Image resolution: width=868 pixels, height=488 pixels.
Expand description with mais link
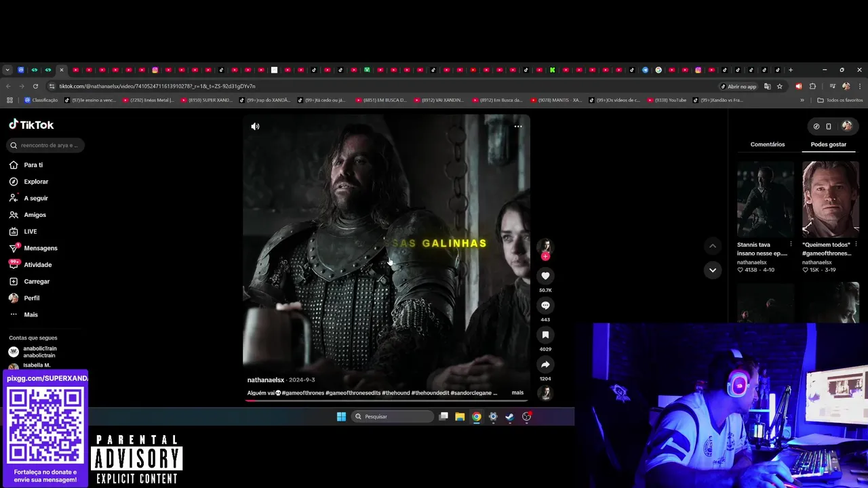(517, 393)
